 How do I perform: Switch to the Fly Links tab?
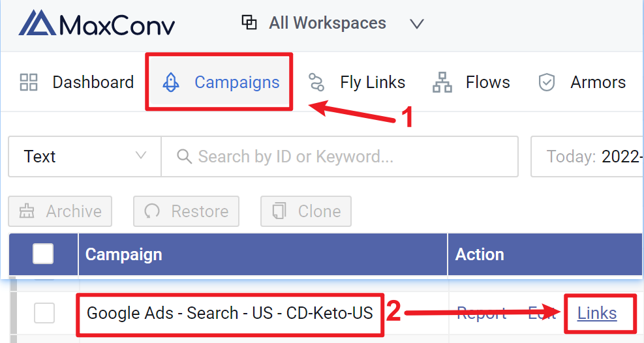coord(356,82)
